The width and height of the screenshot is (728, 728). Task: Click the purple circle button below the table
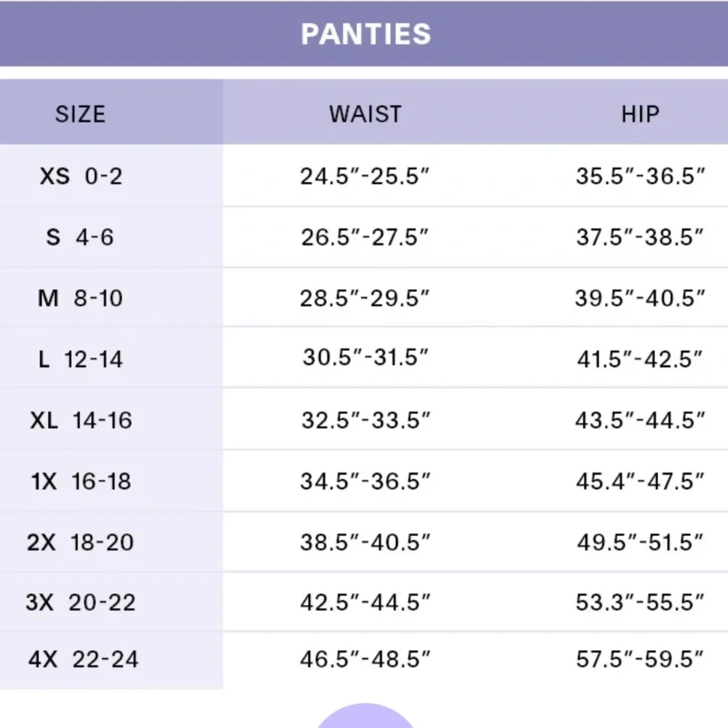(365, 716)
